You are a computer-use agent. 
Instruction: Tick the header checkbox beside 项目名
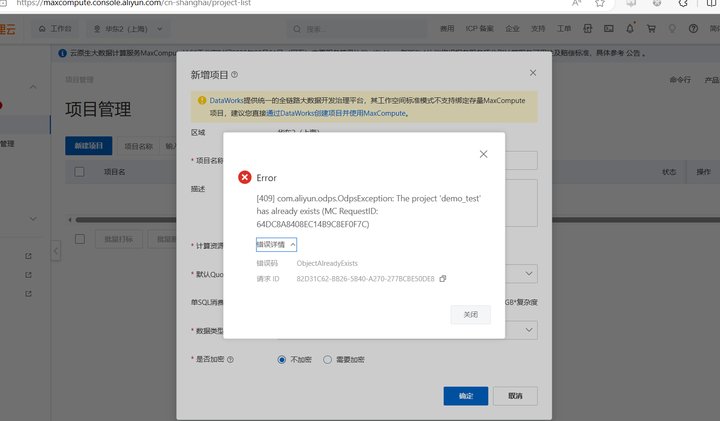coord(79,172)
